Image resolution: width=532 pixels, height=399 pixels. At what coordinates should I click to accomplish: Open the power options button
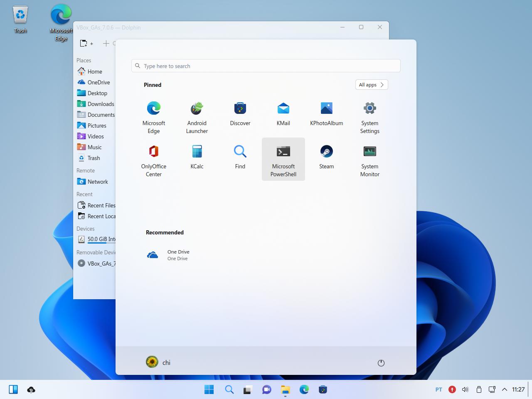coord(381,363)
